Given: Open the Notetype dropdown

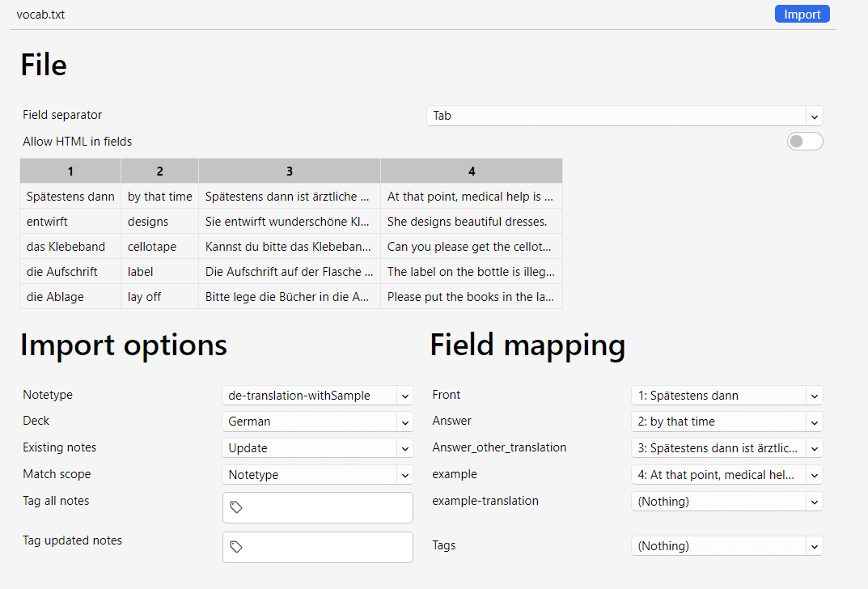Looking at the screenshot, I should pos(318,396).
